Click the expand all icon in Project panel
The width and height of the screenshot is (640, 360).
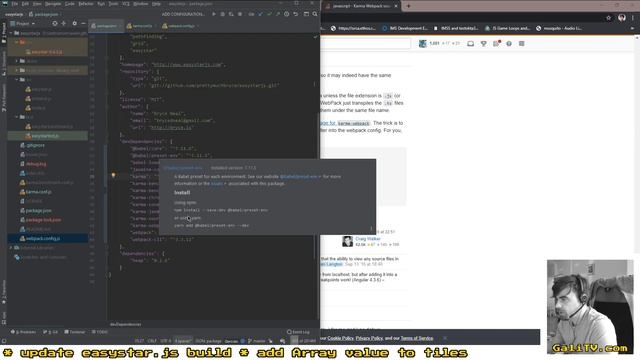click(64, 24)
